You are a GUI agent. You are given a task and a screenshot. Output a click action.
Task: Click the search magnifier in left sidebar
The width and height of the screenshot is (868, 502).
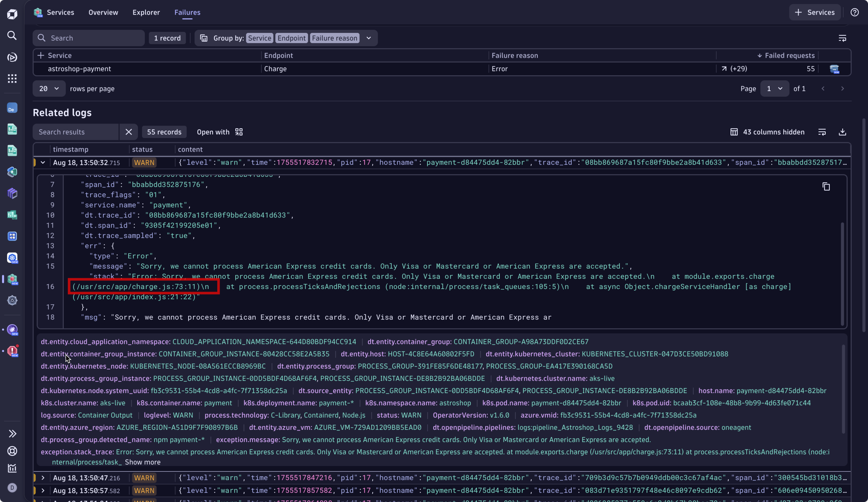tap(12, 36)
